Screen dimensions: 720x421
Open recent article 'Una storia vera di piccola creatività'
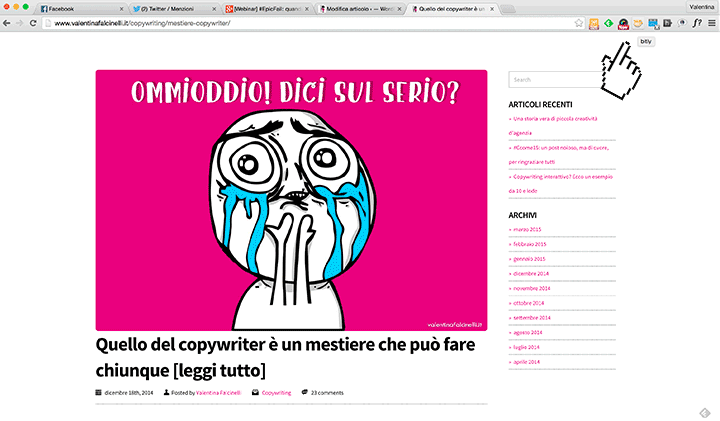click(553, 126)
